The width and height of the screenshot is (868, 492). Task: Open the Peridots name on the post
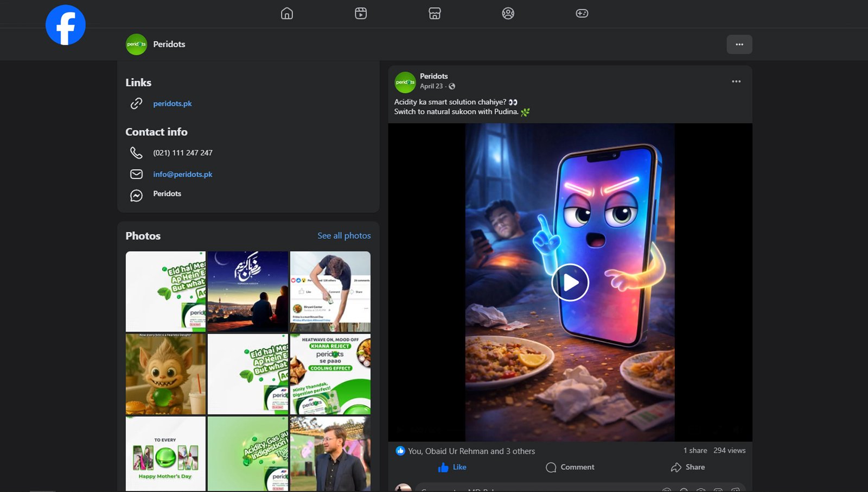[434, 76]
